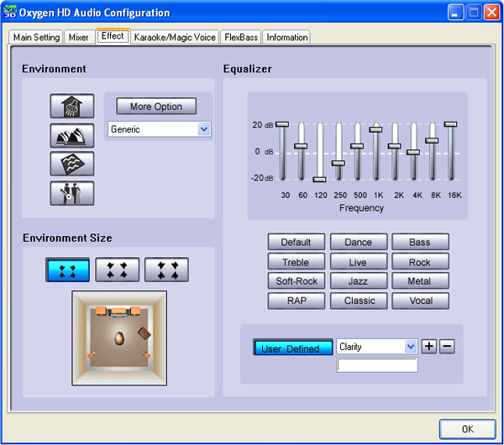
Task: Choose the small environment size button
Action: 67,270
